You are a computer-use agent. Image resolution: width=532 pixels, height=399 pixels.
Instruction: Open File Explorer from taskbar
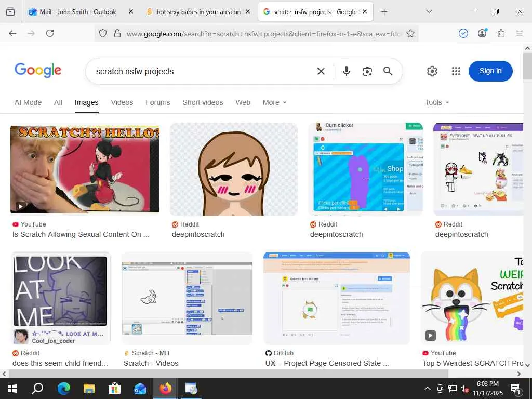[89, 389]
